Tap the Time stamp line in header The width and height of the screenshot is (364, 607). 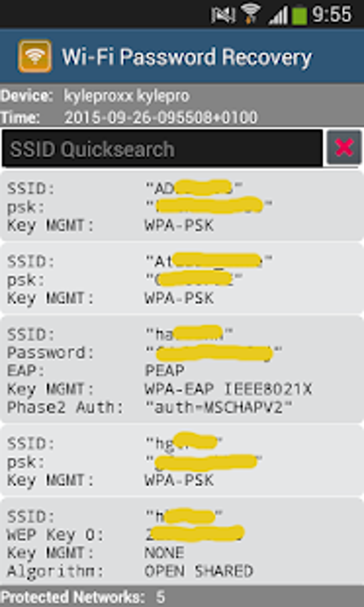coord(161,117)
